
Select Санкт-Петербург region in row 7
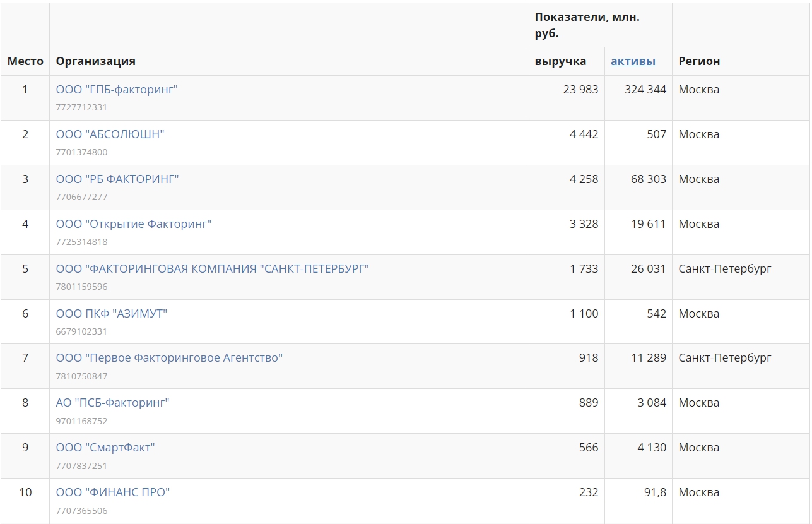725,358
